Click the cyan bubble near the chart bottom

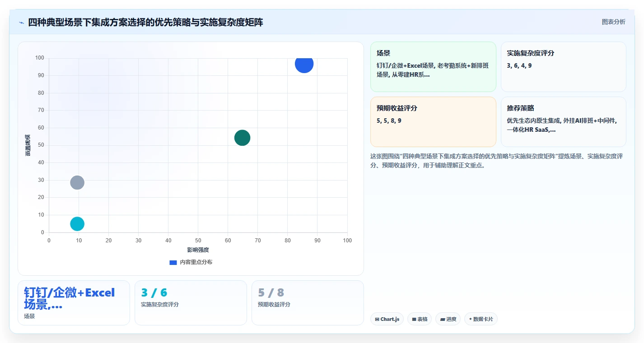pos(77,224)
